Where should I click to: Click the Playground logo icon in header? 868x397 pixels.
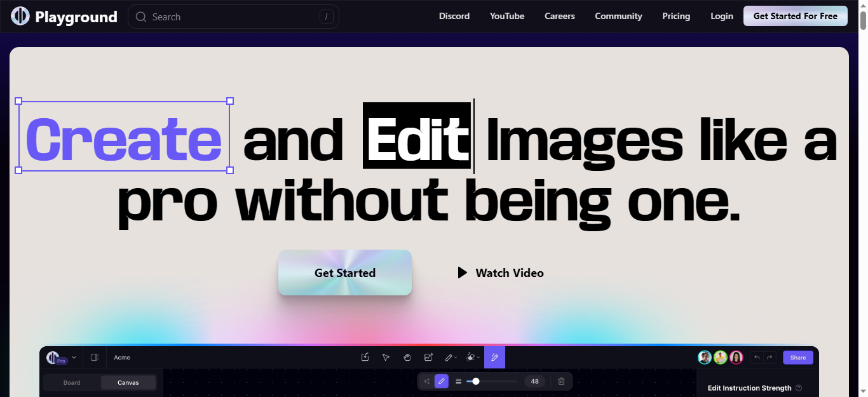[x=20, y=17]
